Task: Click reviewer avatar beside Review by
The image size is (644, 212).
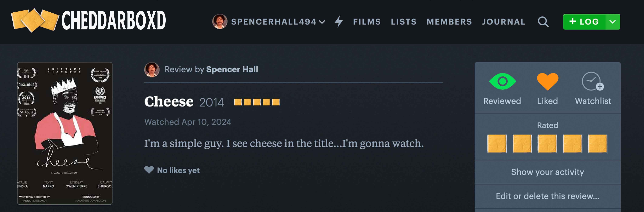Action: tap(152, 70)
